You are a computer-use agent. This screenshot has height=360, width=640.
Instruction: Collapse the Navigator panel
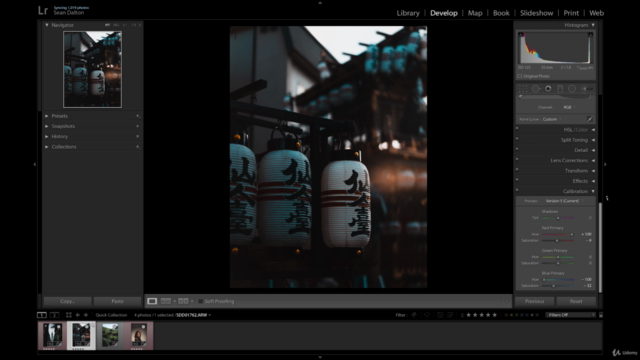tap(47, 25)
